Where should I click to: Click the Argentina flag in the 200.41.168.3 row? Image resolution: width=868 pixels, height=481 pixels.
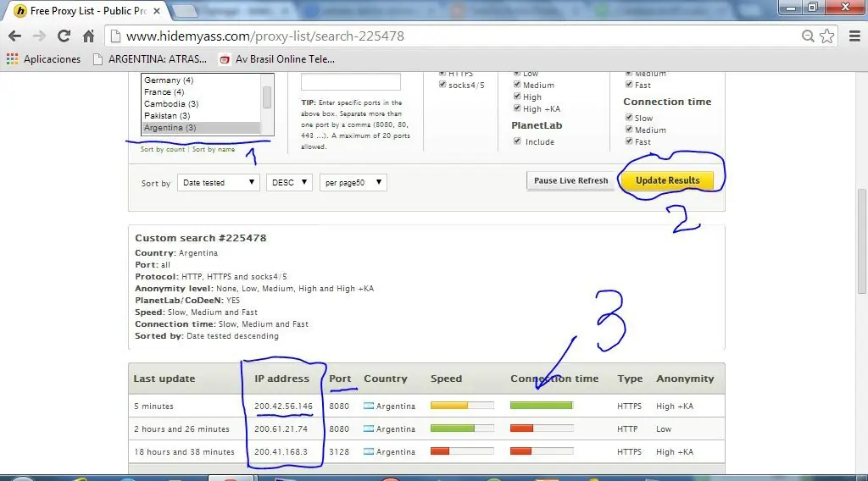pyautogui.click(x=369, y=451)
